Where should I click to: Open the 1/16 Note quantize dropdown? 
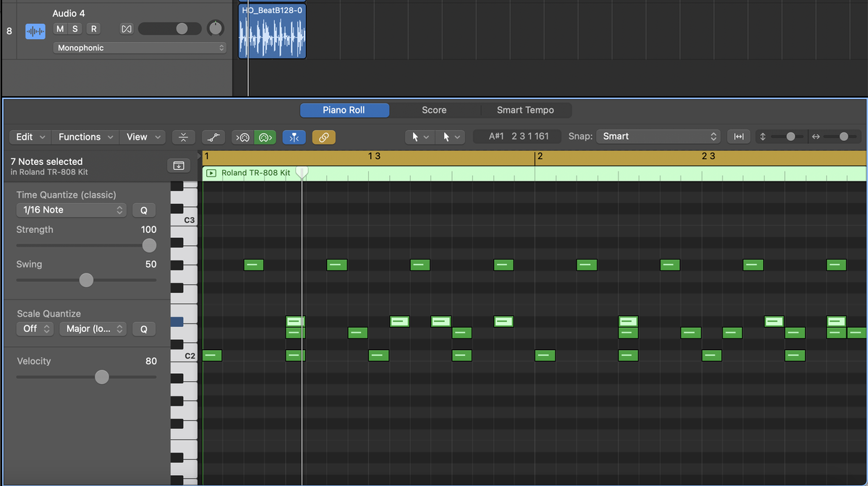(71, 210)
